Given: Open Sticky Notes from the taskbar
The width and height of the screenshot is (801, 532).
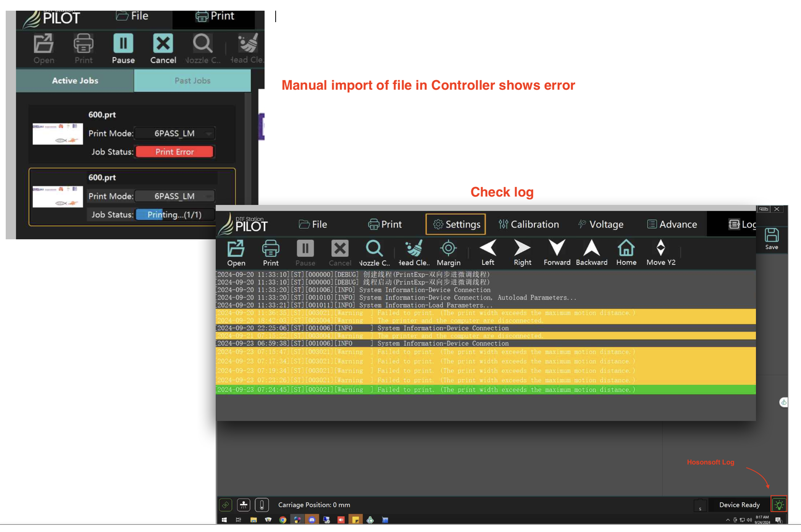Looking at the screenshot, I should point(355,520).
